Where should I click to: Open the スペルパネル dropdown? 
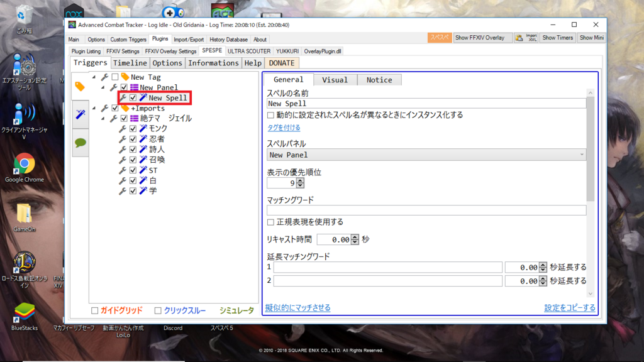[426, 155]
